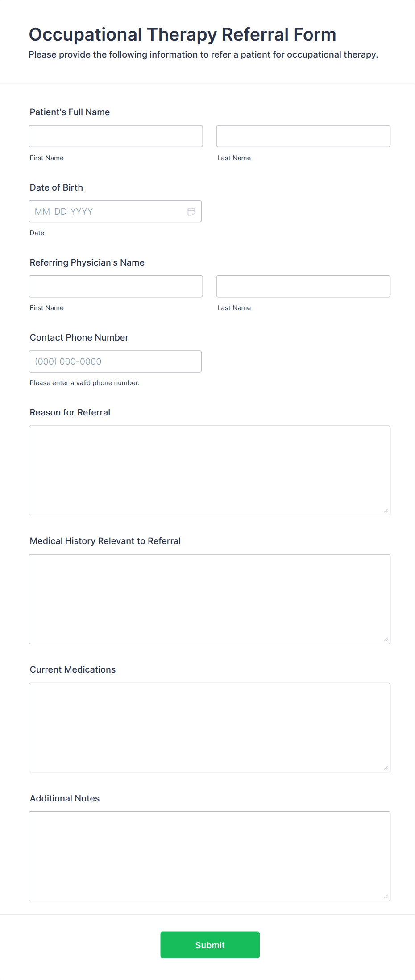Image resolution: width=415 pixels, height=980 pixels.
Task: Click the referring physician's Last Name field
Action: tap(303, 287)
